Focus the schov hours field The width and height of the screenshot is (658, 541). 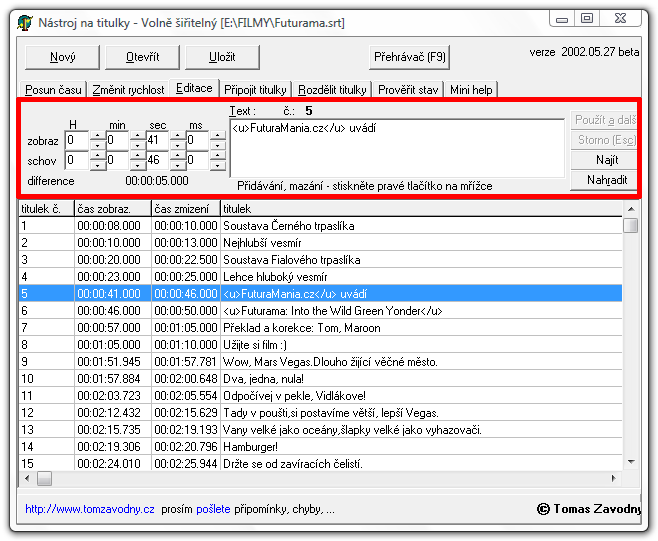pos(77,160)
